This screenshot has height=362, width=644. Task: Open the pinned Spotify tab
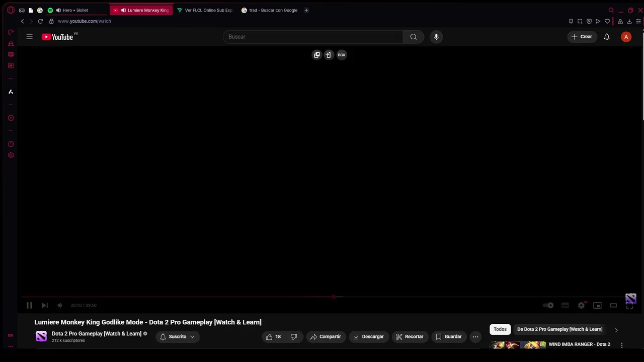click(50, 10)
